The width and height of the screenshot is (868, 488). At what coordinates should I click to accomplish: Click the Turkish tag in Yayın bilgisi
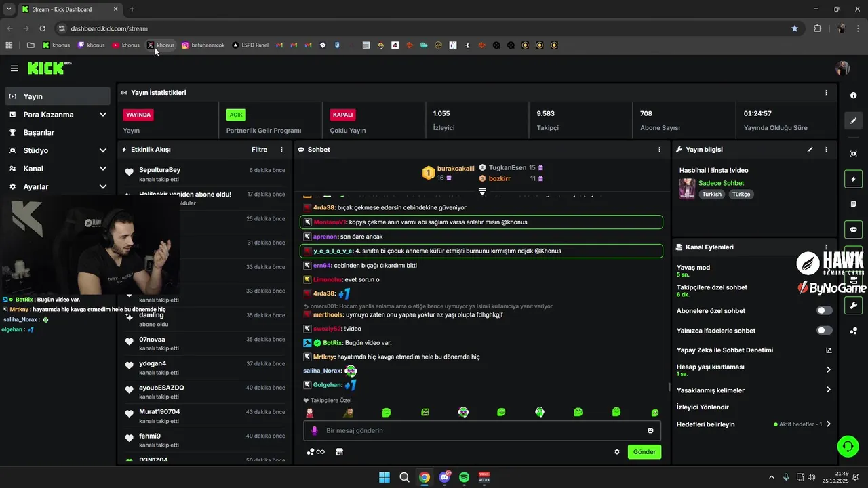(712, 194)
